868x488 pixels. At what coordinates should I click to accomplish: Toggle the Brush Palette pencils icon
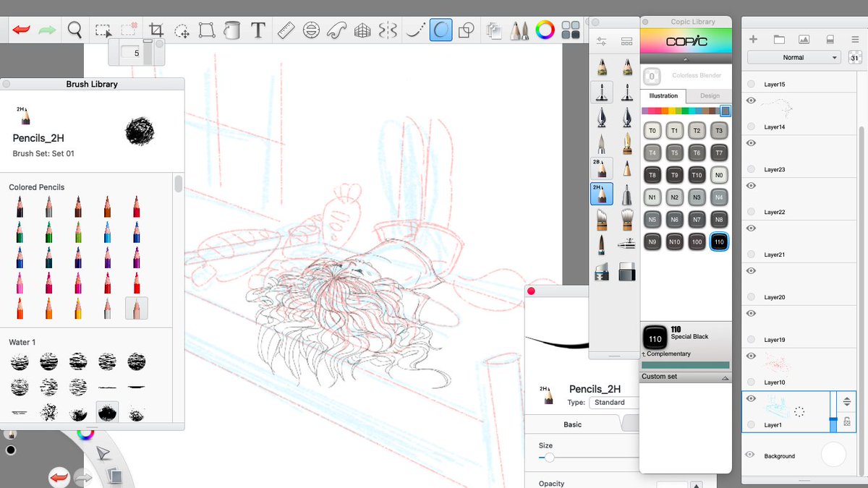[x=519, y=30]
